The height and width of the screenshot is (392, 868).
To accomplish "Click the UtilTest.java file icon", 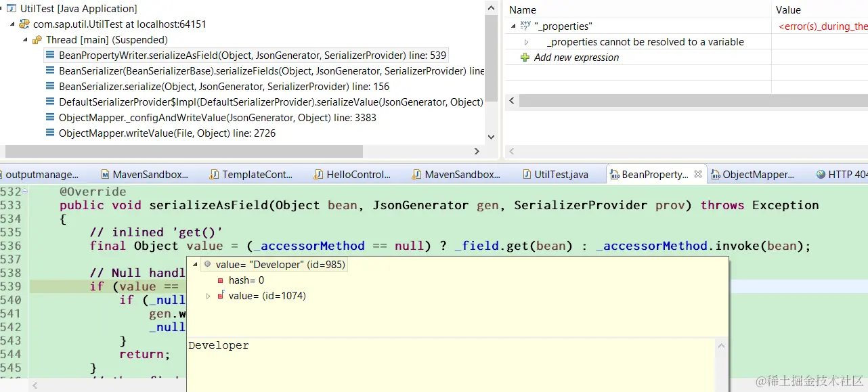I will pos(528,175).
